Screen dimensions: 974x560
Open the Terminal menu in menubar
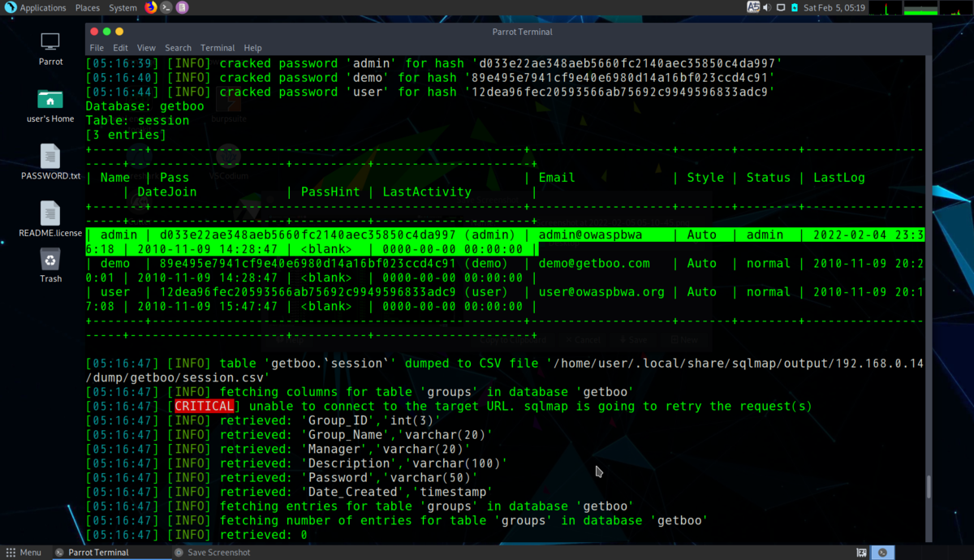(x=218, y=48)
